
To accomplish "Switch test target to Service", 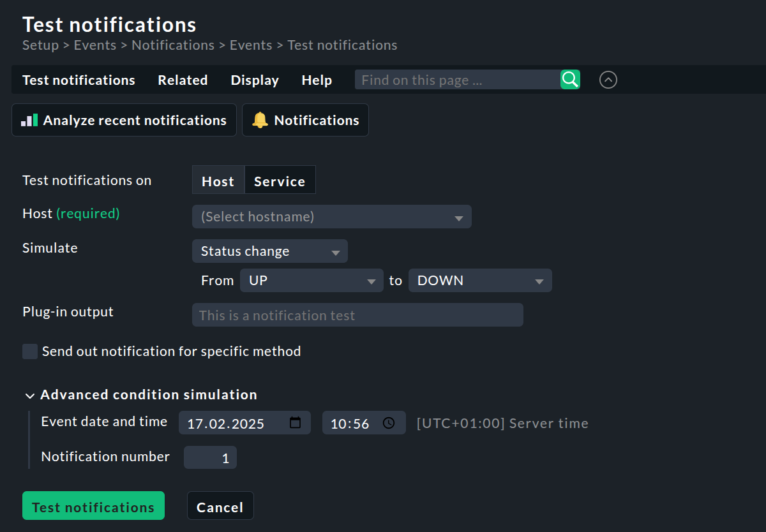I will point(280,180).
